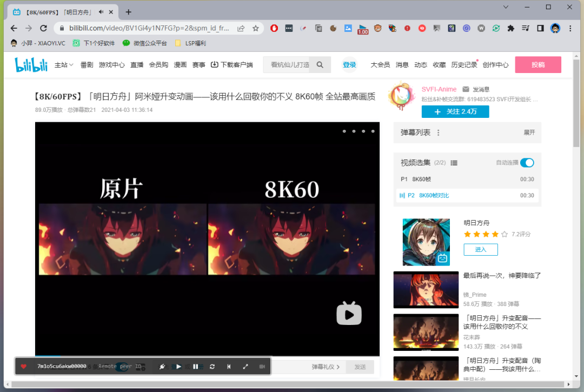
Task: Click the Bilibili homepage logo
Action: 31,64
